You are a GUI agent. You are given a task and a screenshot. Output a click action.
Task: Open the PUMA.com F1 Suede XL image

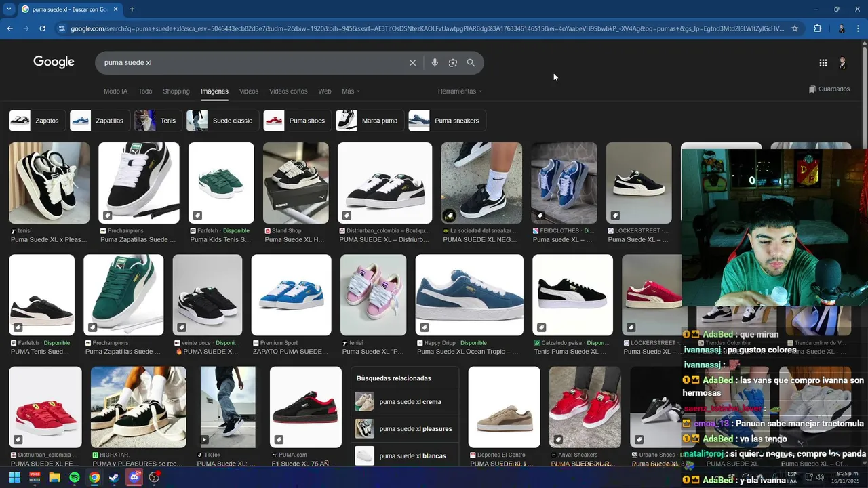tap(306, 407)
